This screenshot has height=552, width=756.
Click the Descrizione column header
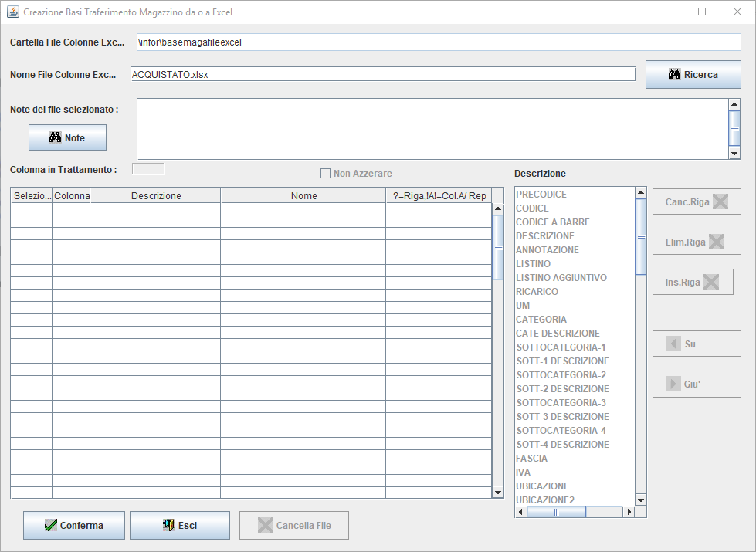pos(155,196)
